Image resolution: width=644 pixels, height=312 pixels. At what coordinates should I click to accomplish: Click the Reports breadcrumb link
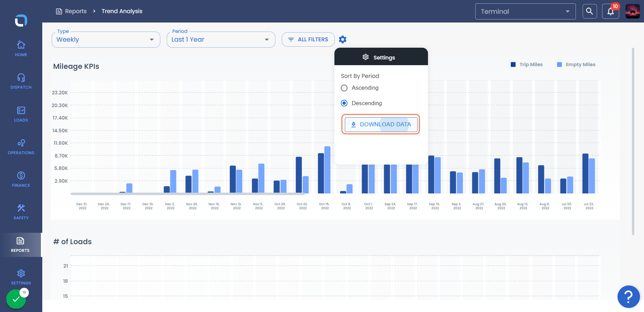click(71, 11)
